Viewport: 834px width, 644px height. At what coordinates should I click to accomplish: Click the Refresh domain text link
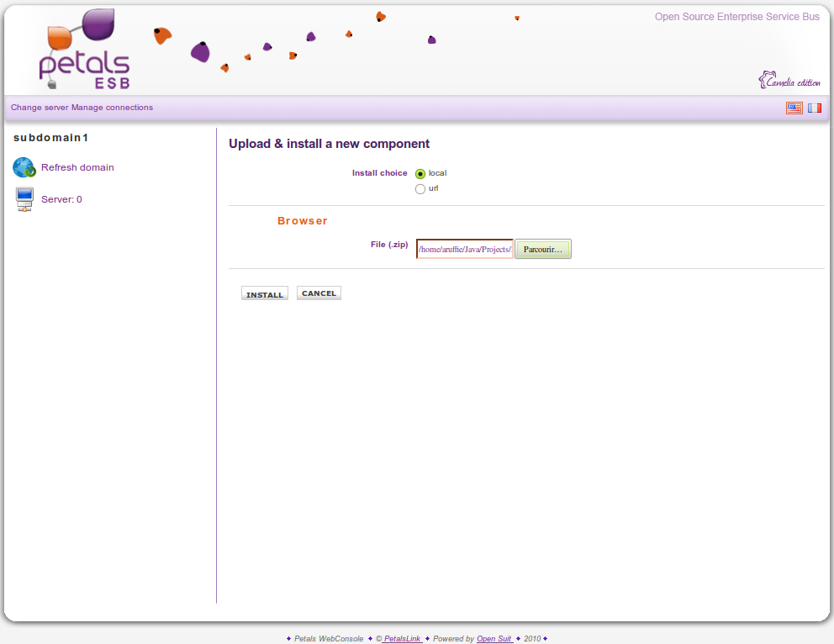77,167
